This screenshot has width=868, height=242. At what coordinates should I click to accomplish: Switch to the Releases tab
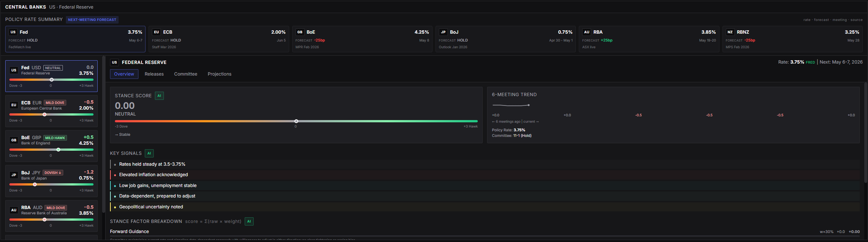point(154,74)
